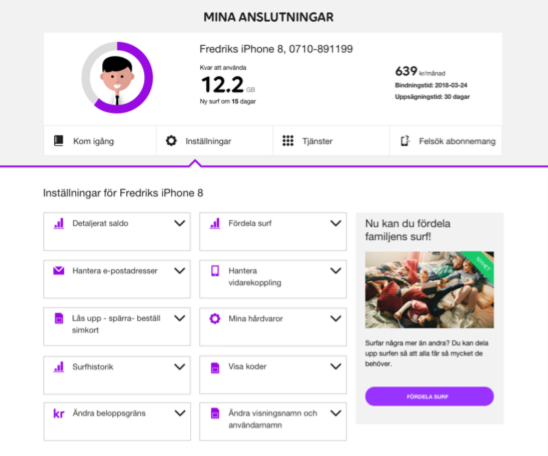Click the envelope icon for Hantera e-postadresser
This screenshot has height=456, width=548.
[x=59, y=270]
